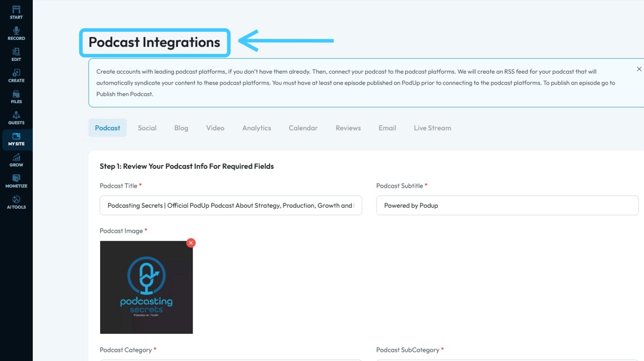Dismiss the info banner with X
The height and width of the screenshot is (361, 644).
click(x=639, y=69)
